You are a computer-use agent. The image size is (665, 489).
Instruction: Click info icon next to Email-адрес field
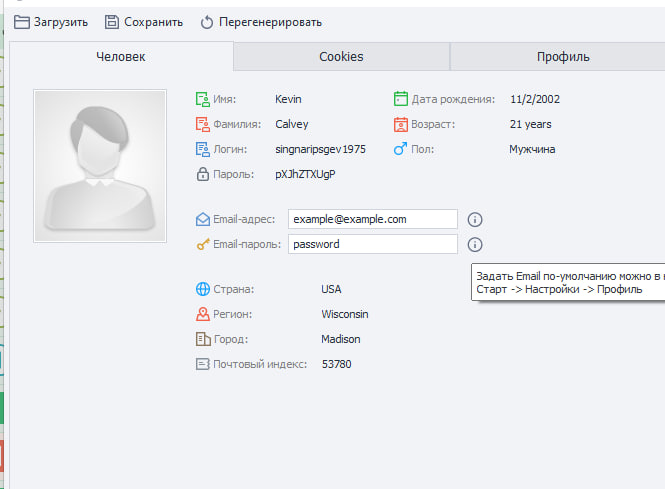475,219
